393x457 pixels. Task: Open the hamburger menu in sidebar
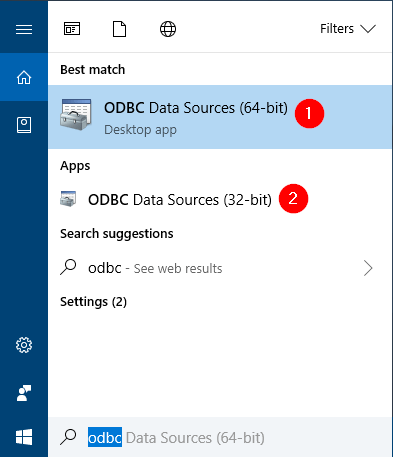(24, 29)
